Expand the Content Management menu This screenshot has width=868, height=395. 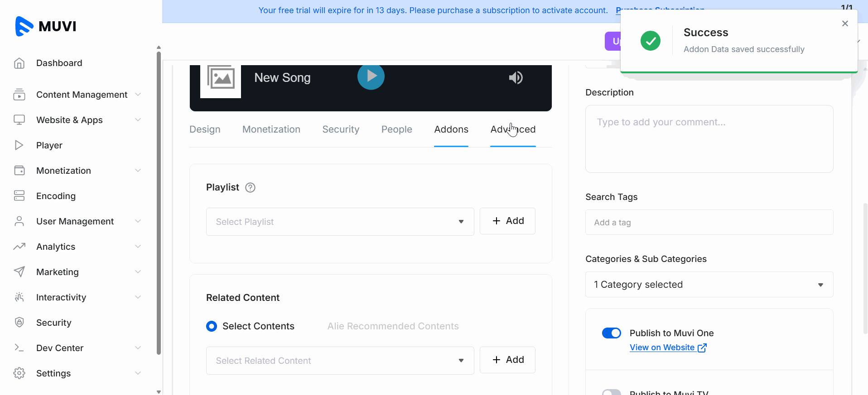pyautogui.click(x=82, y=95)
